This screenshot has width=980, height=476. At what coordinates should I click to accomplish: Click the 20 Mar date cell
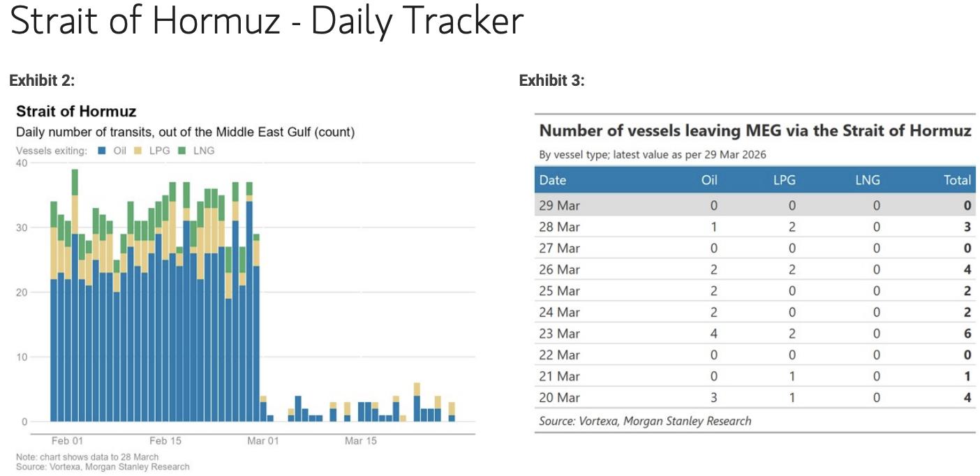pyautogui.click(x=560, y=397)
